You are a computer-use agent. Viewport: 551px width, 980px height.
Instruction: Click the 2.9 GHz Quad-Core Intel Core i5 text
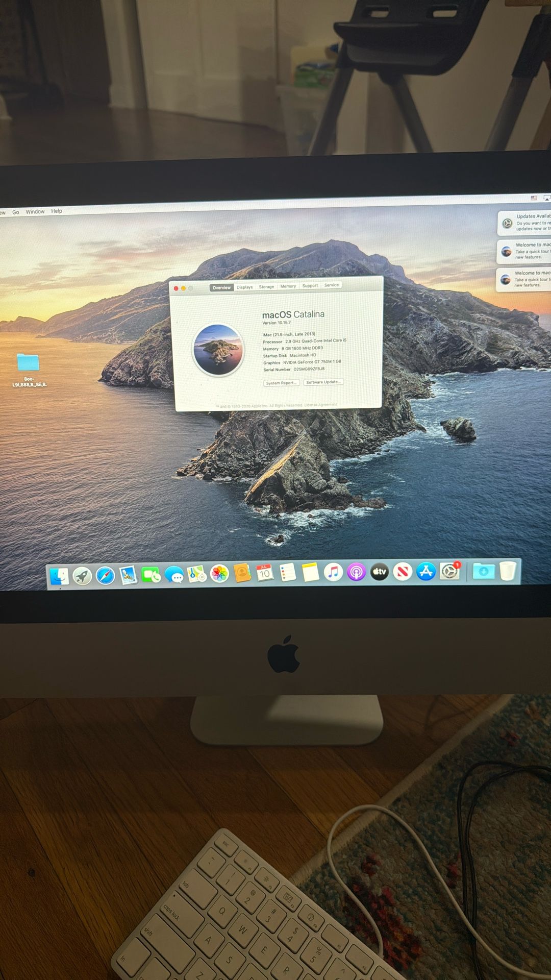point(316,340)
